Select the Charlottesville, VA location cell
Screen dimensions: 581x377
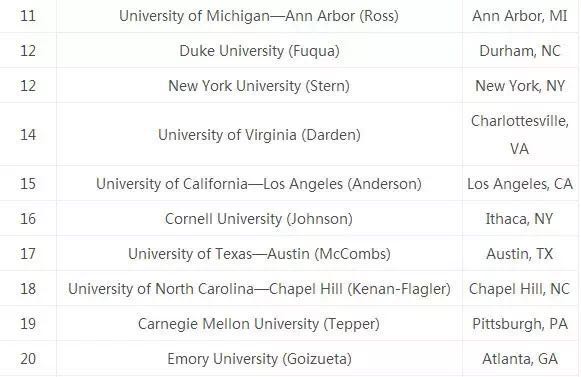pos(520,135)
